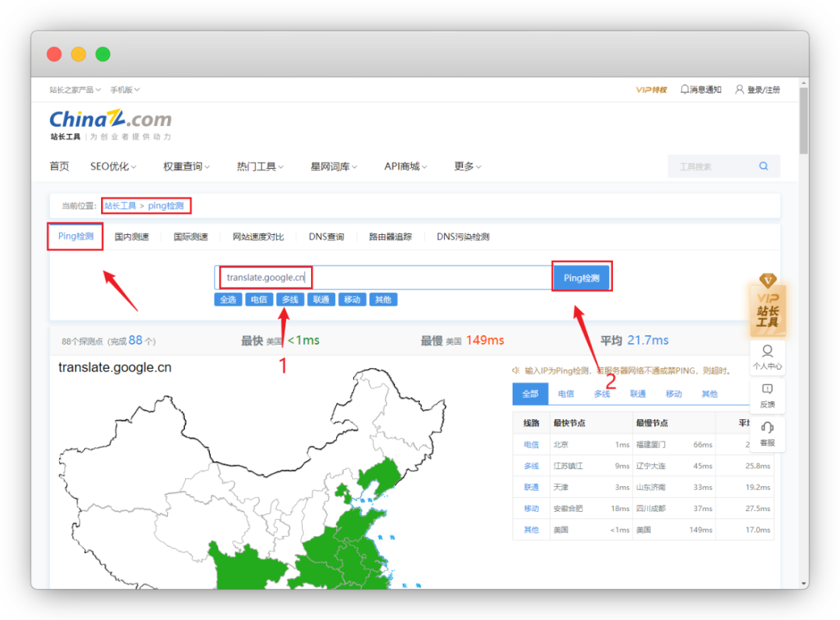Click 其他 in the 线路 table column
The height and width of the screenshot is (620, 840).
coord(531,530)
